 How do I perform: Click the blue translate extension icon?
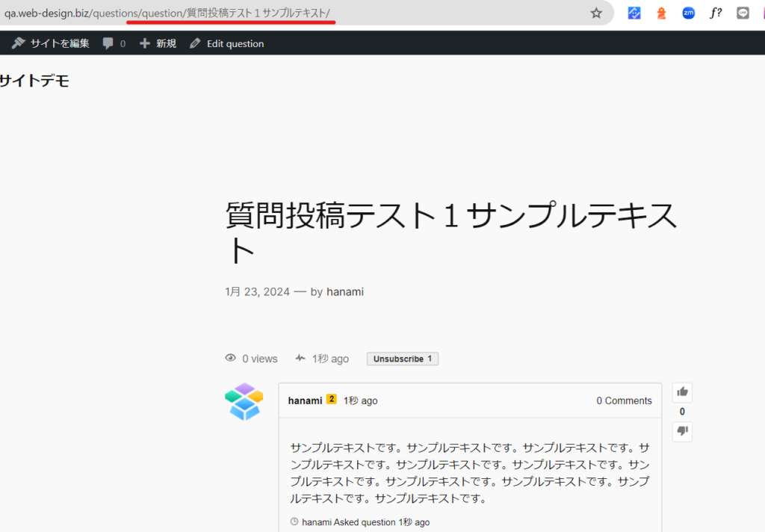pyautogui.click(x=634, y=13)
